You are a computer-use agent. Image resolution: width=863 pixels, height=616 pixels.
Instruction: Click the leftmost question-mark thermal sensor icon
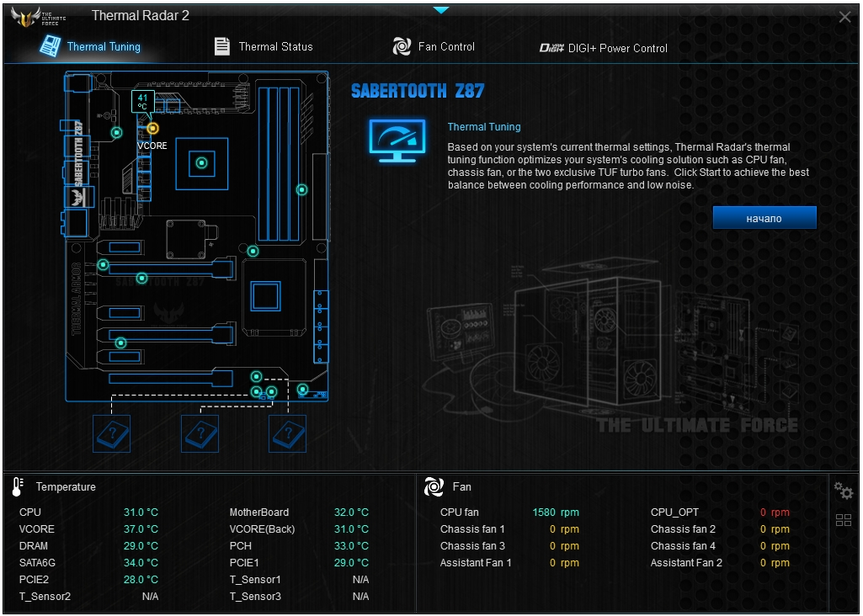coord(112,433)
